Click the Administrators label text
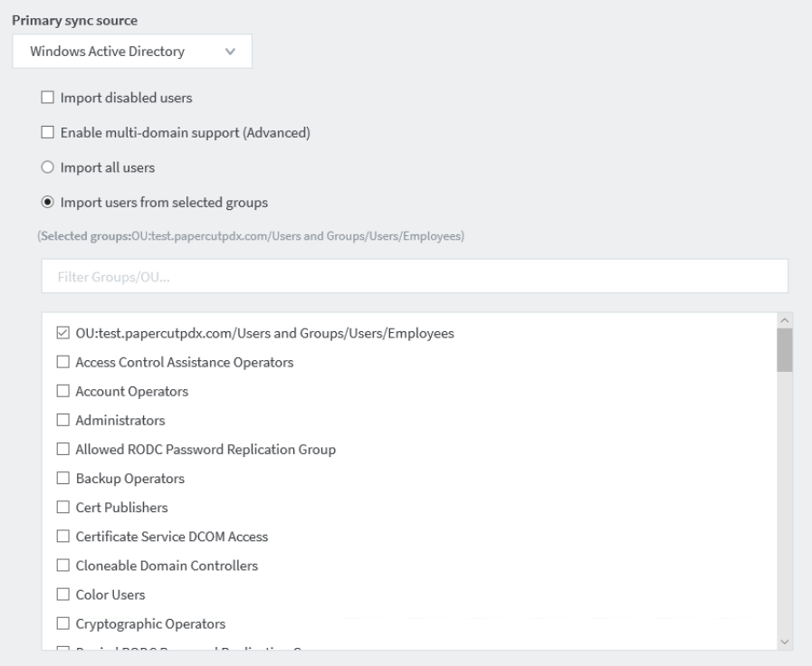Viewport: 812px width, 666px height. [120, 420]
